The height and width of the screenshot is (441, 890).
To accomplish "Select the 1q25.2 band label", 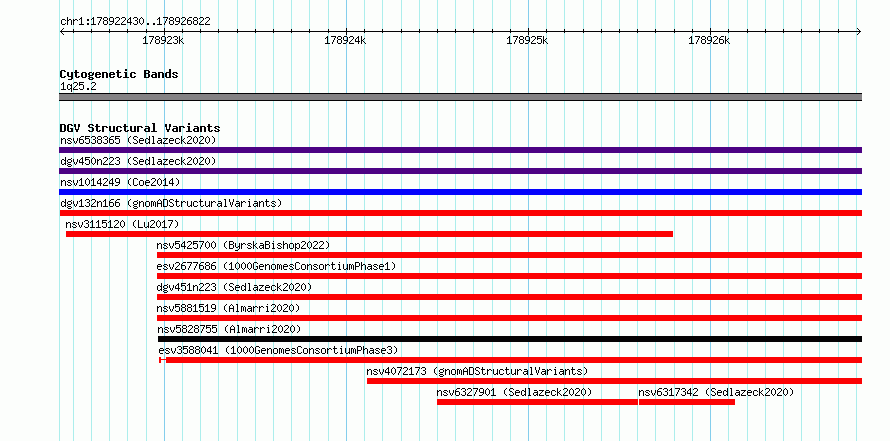I will [78, 87].
